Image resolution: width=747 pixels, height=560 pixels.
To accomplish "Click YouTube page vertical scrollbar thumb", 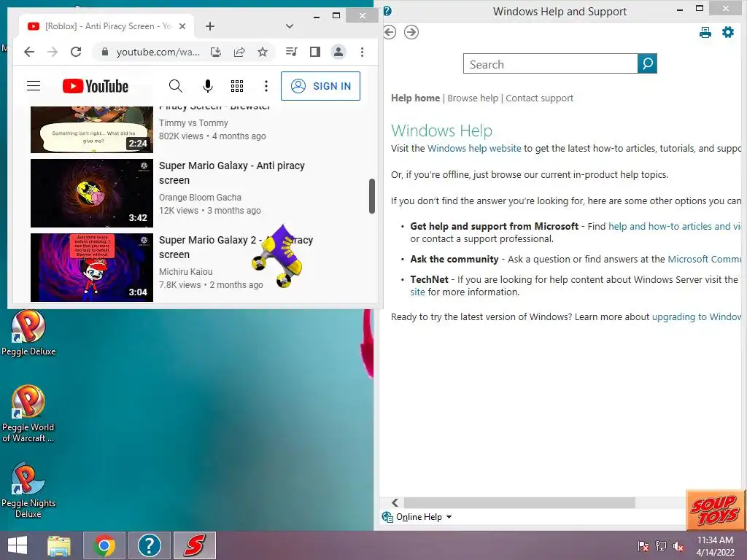I will click(x=372, y=196).
